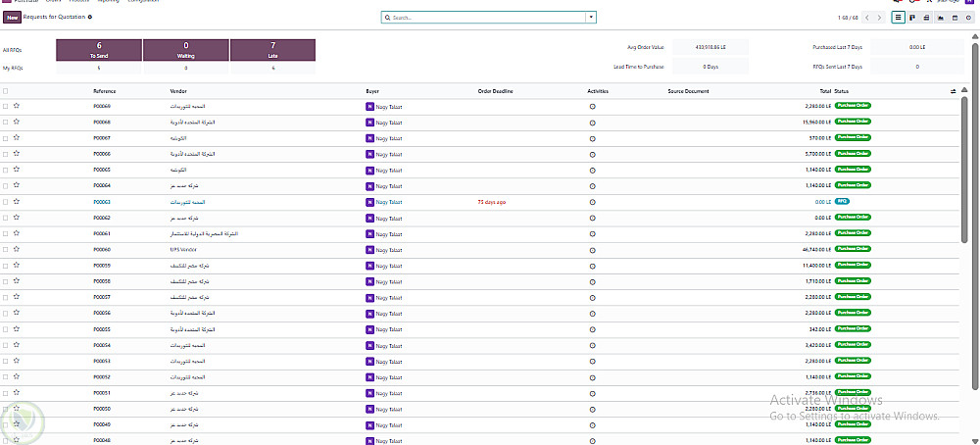This screenshot has height=445, width=980.
Task: Star the P00063 RFQ row as favorite
Action: [17, 201]
